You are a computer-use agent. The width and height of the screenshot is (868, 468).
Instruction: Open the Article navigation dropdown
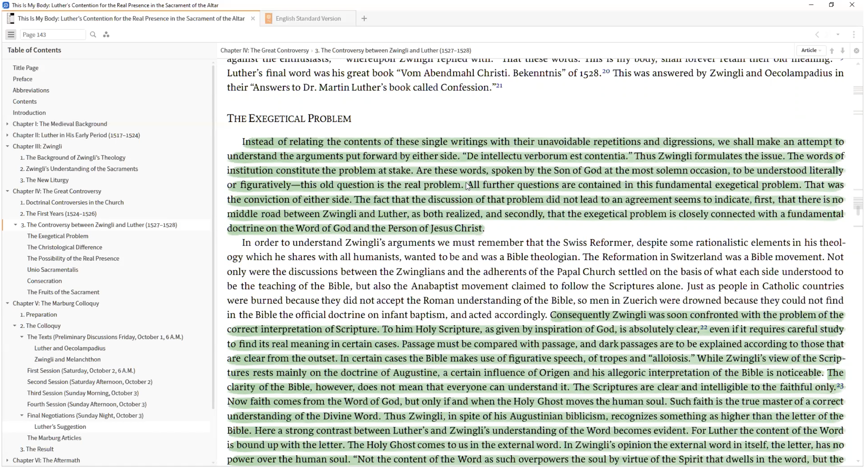[x=811, y=50]
